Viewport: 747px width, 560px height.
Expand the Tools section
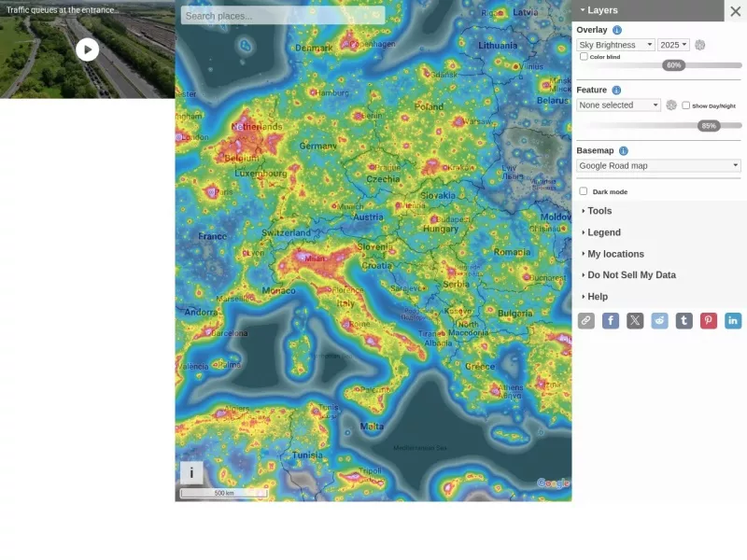pyautogui.click(x=599, y=211)
